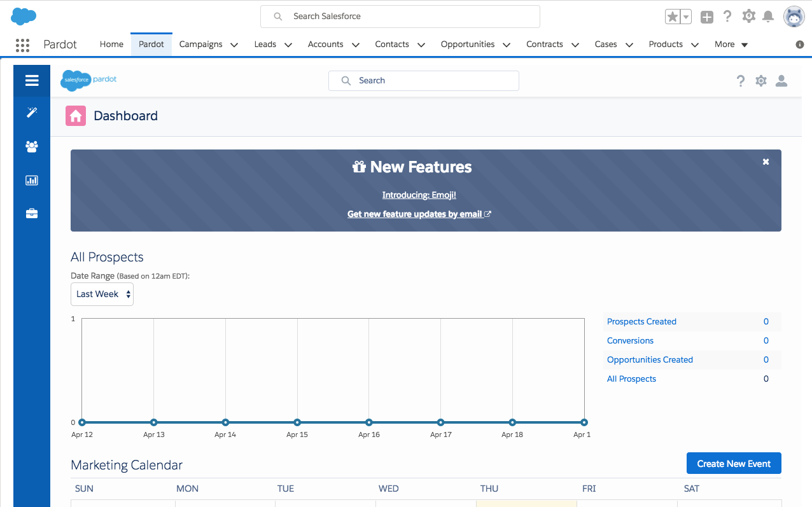Click the user avatar profile icon

pyautogui.click(x=794, y=17)
